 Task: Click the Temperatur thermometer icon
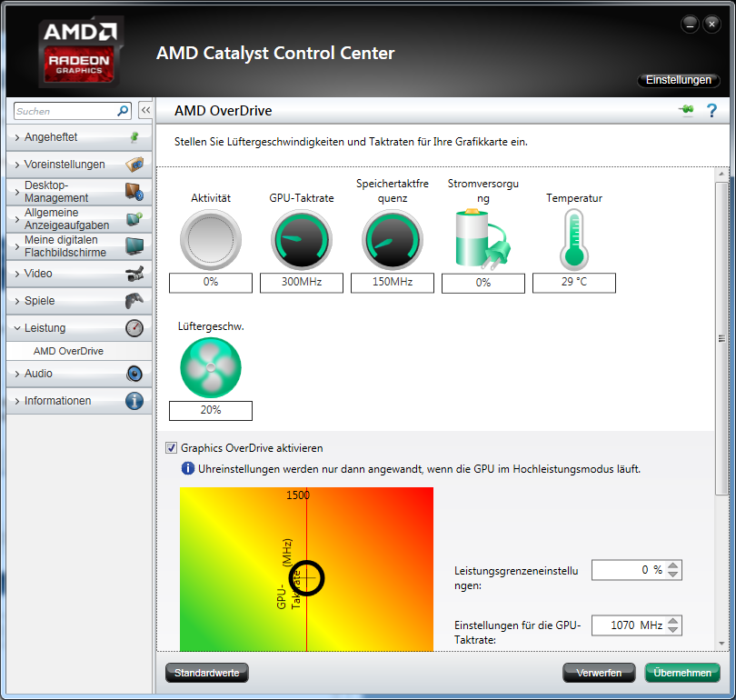[574, 239]
